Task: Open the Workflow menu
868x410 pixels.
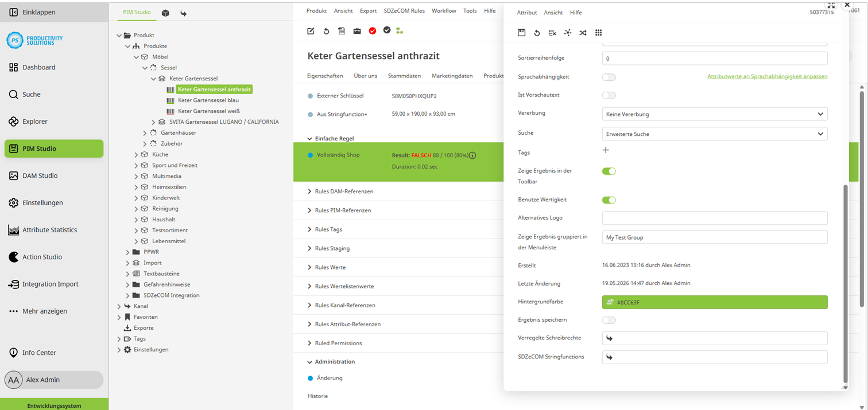Action: [444, 11]
